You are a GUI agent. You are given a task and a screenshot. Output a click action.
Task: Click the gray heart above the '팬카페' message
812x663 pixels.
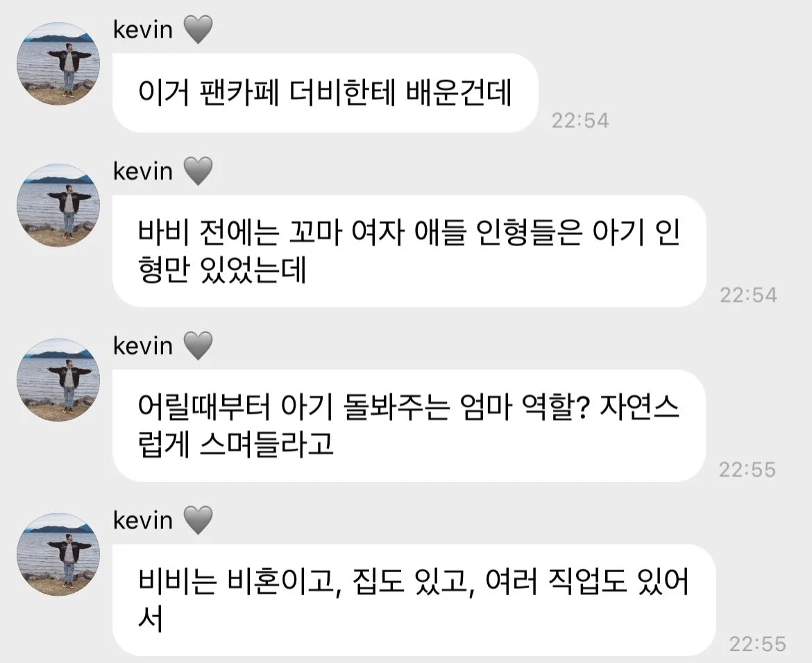pyautogui.click(x=198, y=30)
